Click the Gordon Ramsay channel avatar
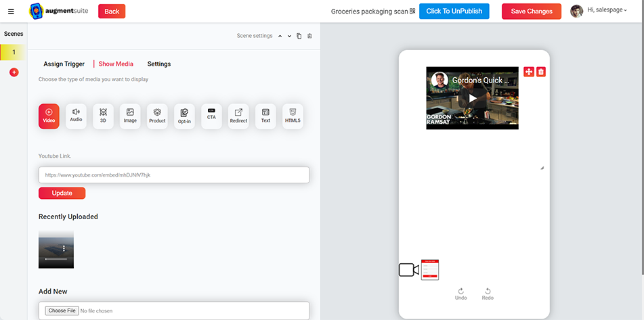 [x=439, y=80]
